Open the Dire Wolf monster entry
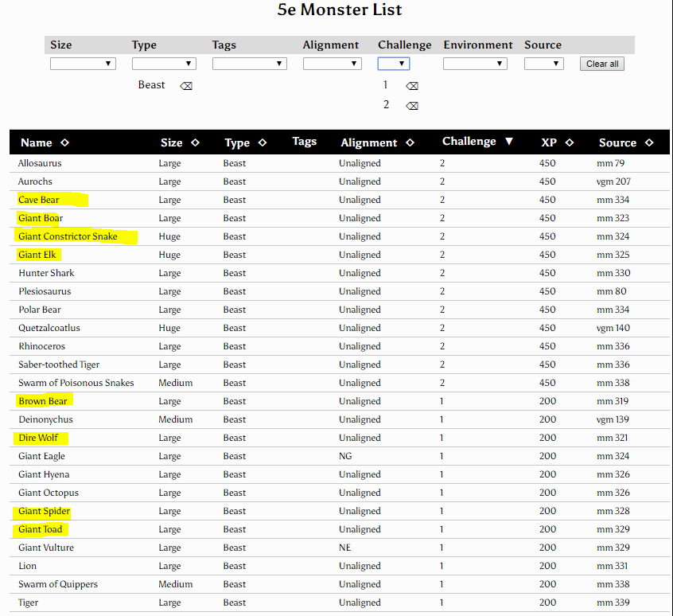 (x=38, y=438)
